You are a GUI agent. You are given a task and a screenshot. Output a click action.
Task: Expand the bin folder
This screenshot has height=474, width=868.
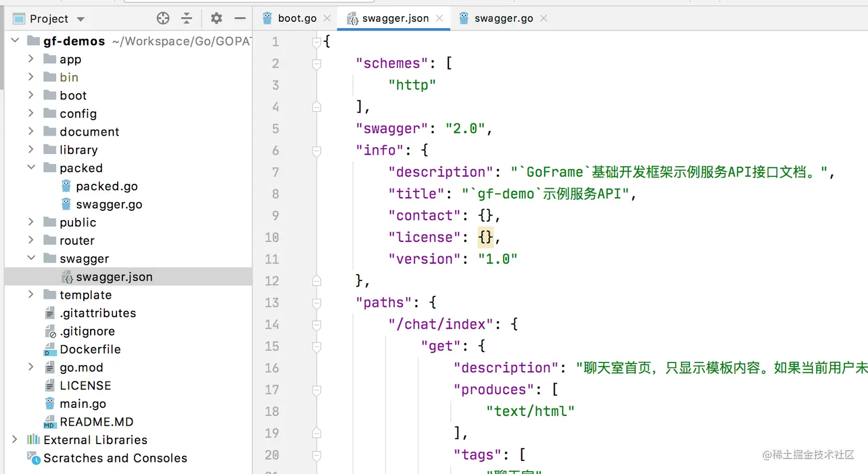31,76
